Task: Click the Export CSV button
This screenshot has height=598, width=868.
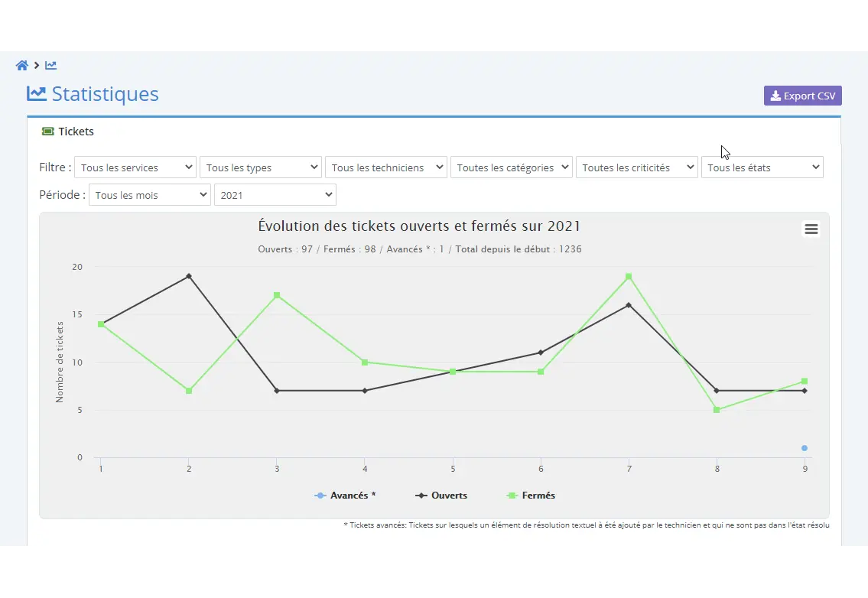Action: pos(803,96)
